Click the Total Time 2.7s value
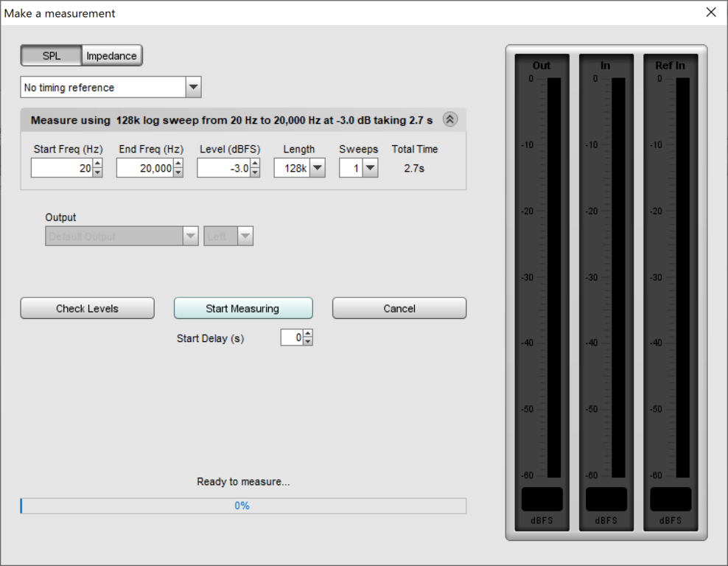Screen dimensions: 728x566 click(x=414, y=169)
